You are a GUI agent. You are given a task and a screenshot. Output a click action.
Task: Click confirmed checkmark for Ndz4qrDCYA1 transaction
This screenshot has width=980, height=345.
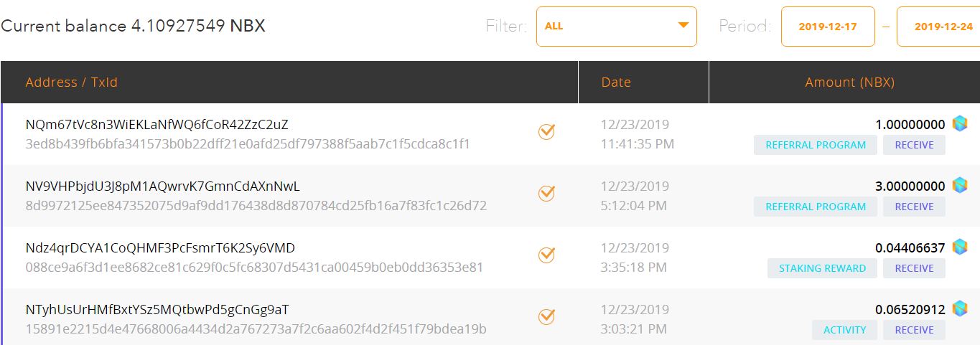tap(546, 255)
